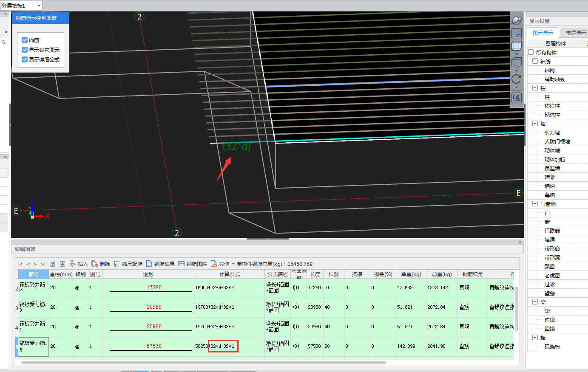Select the 连梁 tree item
This screenshot has width=588, height=372.
coord(549,320)
